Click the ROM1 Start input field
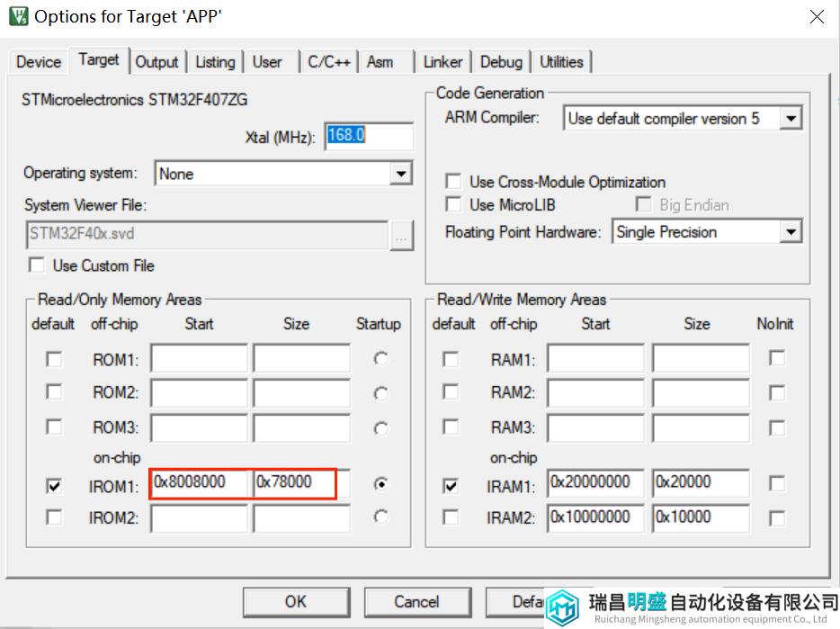Screen dimensions: 840x629 pos(200,358)
